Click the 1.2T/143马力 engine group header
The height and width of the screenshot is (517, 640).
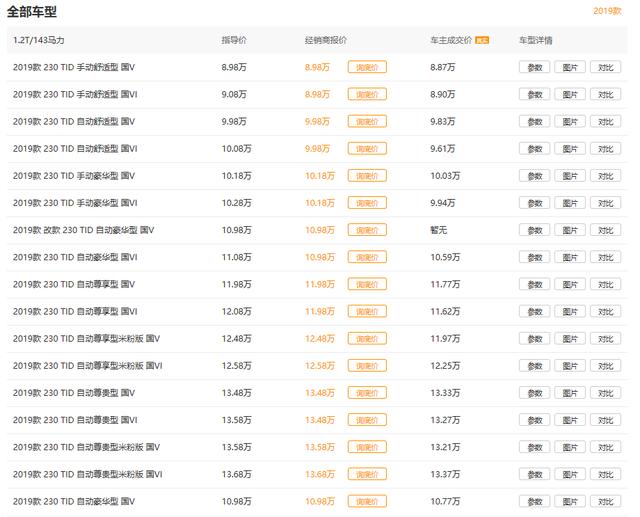tap(38, 40)
